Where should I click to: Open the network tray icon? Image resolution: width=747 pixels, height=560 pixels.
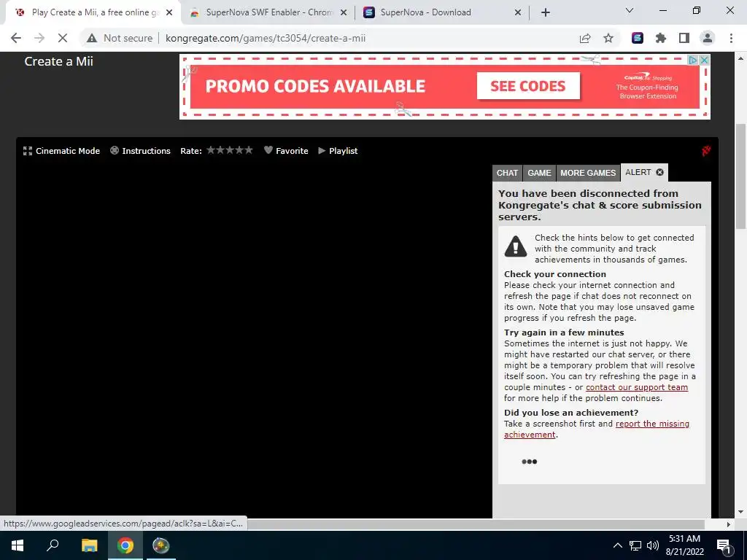635,545
